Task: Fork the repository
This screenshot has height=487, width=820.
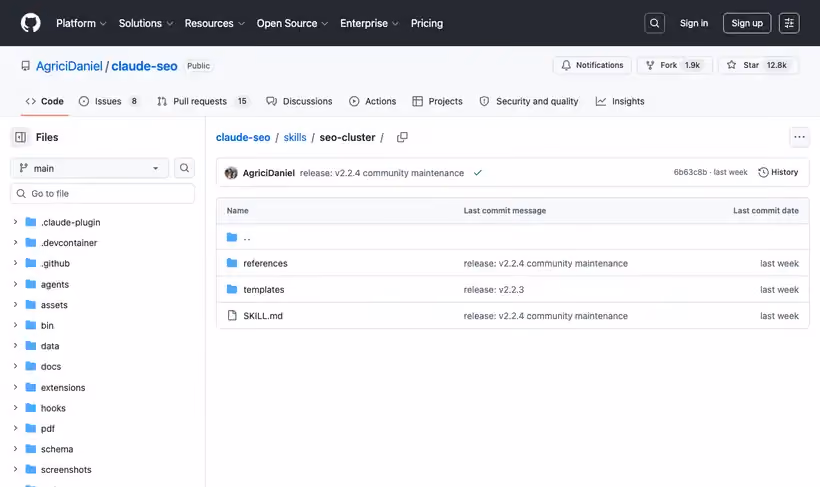Action: tap(675, 65)
